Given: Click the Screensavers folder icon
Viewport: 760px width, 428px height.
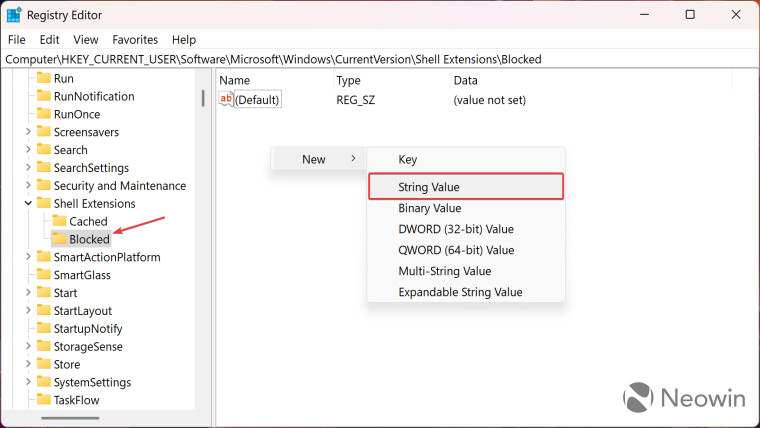Looking at the screenshot, I should coord(44,132).
